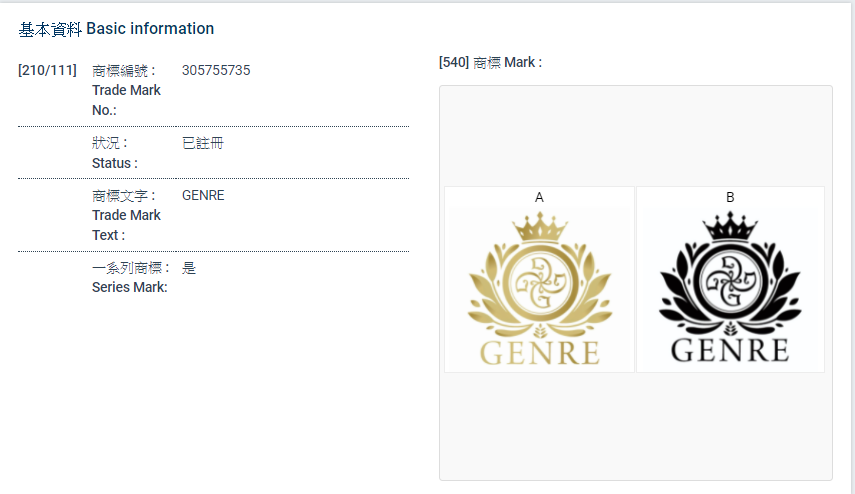The image size is (855, 494).
Task: Click the letter A label above gold mark
Action: click(539, 197)
